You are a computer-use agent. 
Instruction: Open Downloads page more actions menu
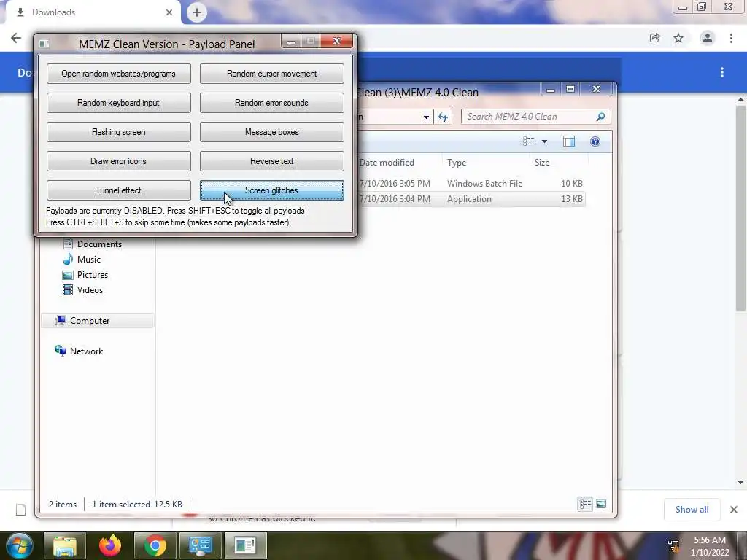(x=722, y=72)
